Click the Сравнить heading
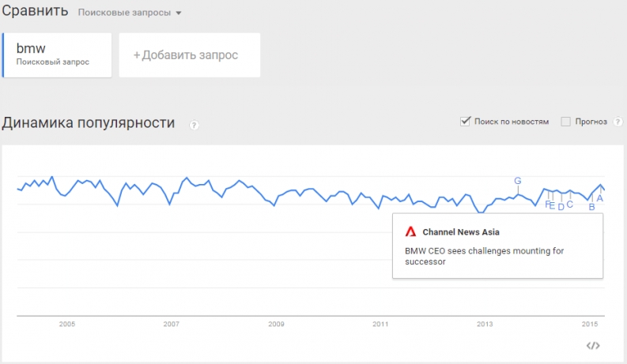Image resolution: width=627 pixels, height=364 pixels. (35, 11)
